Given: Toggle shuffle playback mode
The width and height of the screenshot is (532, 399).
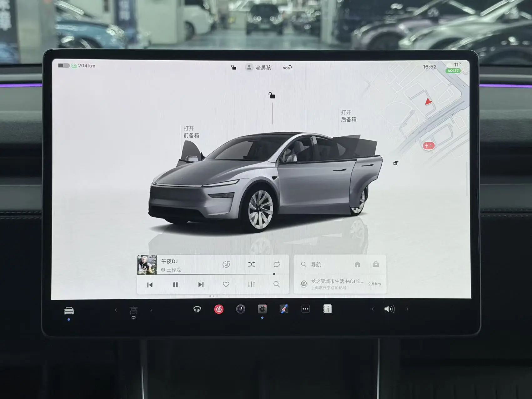Looking at the screenshot, I should point(251,265).
